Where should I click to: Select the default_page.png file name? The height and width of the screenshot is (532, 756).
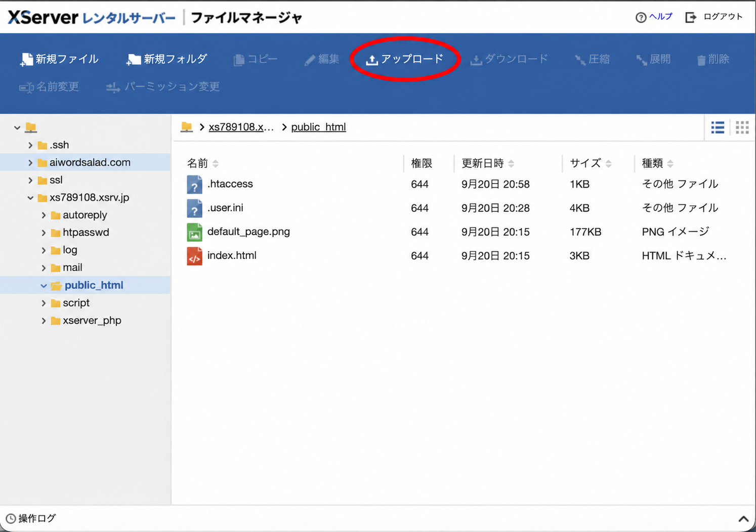click(248, 232)
